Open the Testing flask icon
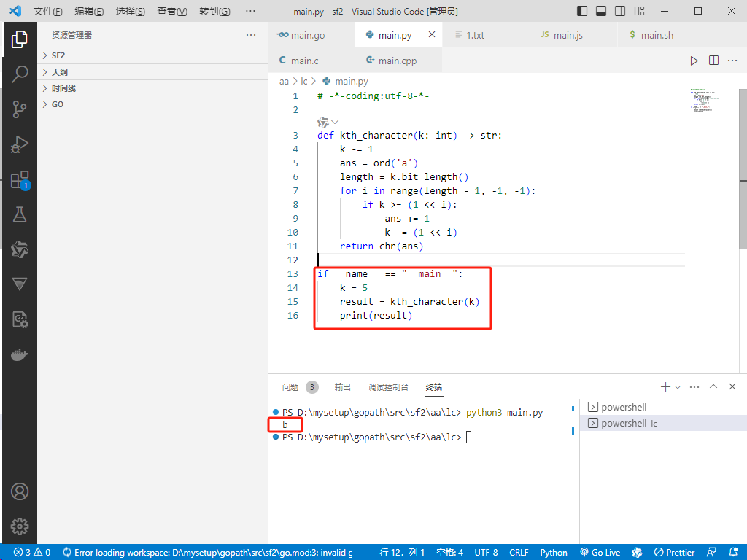Image resolution: width=747 pixels, height=560 pixels. click(20, 214)
